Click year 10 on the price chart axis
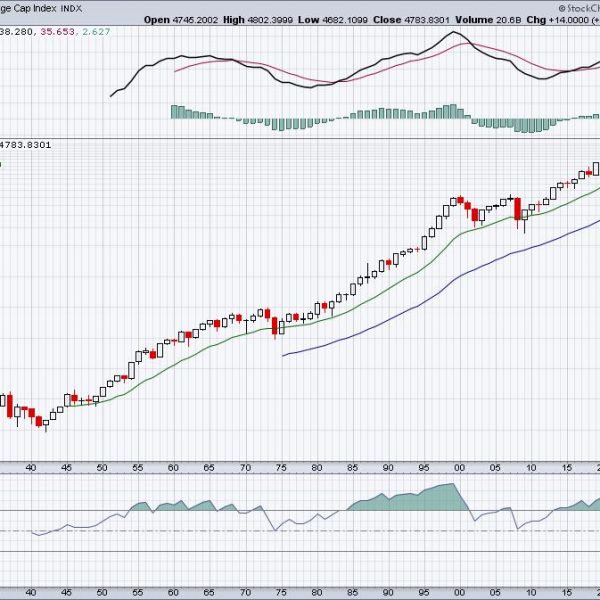The image size is (600, 600). pos(531,468)
